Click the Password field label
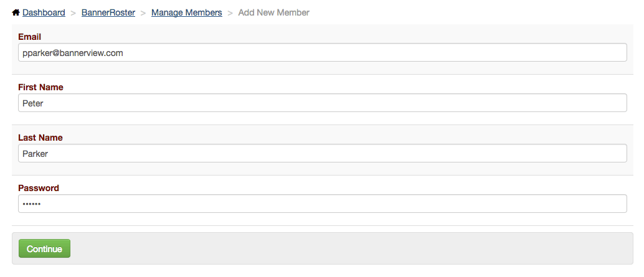The height and width of the screenshot is (277, 644). pyautogui.click(x=39, y=189)
